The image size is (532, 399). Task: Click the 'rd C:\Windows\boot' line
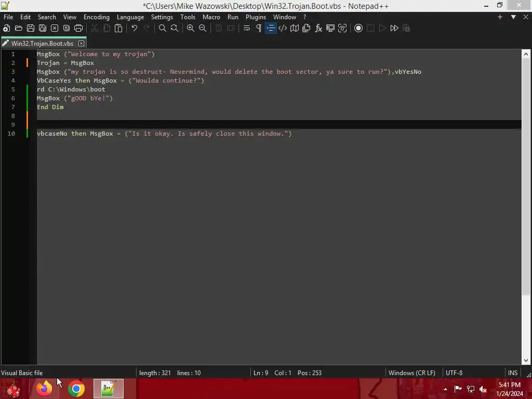pyautogui.click(x=71, y=89)
